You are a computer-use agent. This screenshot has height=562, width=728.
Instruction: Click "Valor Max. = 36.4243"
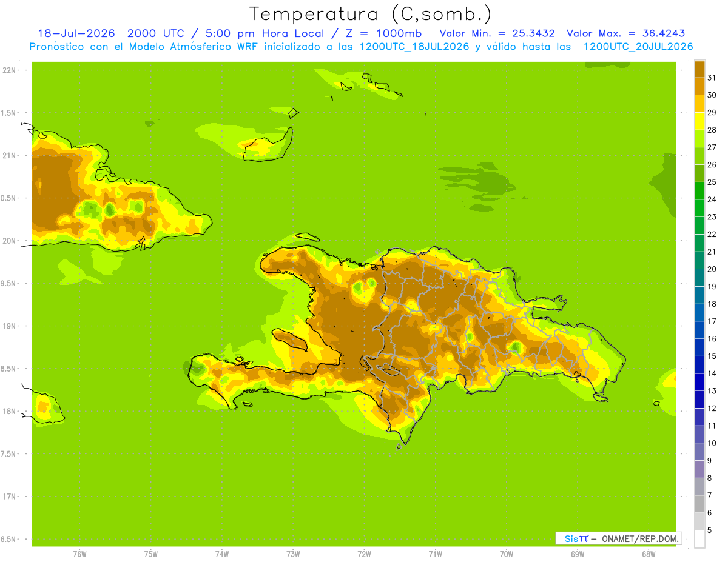pyautogui.click(x=626, y=33)
